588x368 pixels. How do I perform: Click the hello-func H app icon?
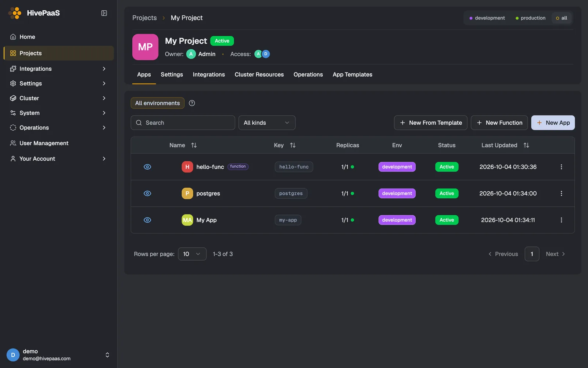point(187,167)
